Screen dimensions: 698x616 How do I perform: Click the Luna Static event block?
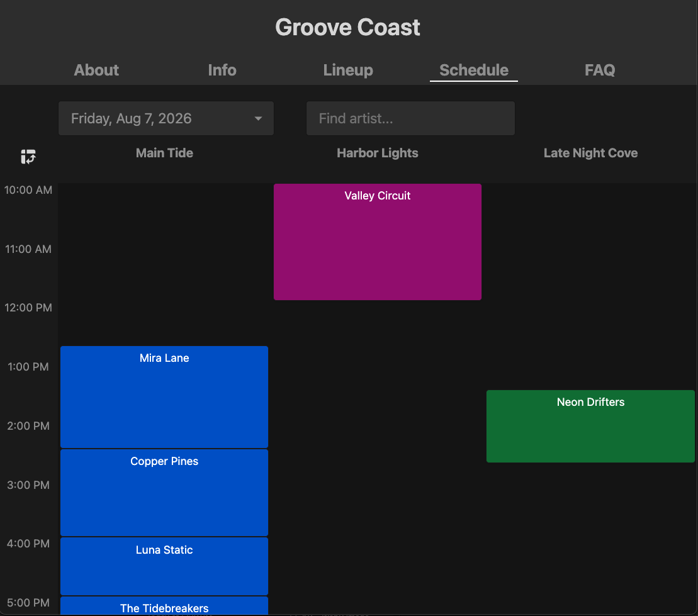click(x=164, y=566)
